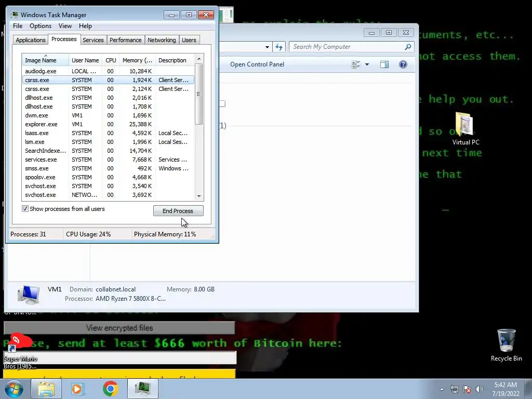Click the volume speaker tray icon
This screenshot has height=399, width=532.
[x=480, y=389]
